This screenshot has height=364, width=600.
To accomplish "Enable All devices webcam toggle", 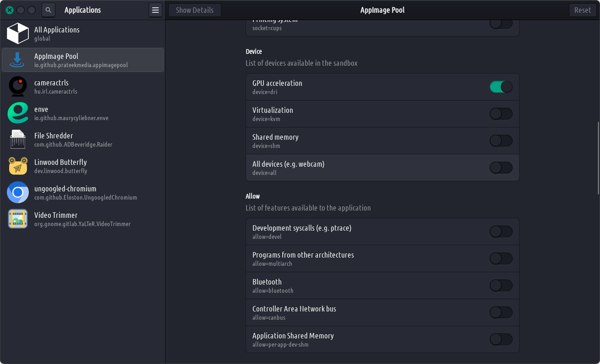I will point(501,168).
